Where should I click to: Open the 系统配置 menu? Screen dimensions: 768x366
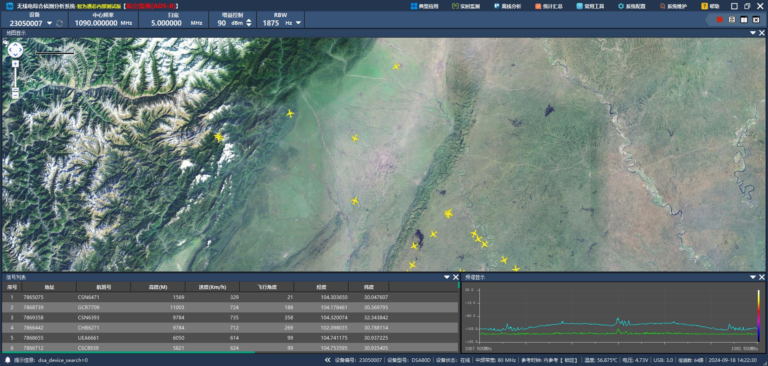[x=632, y=6]
